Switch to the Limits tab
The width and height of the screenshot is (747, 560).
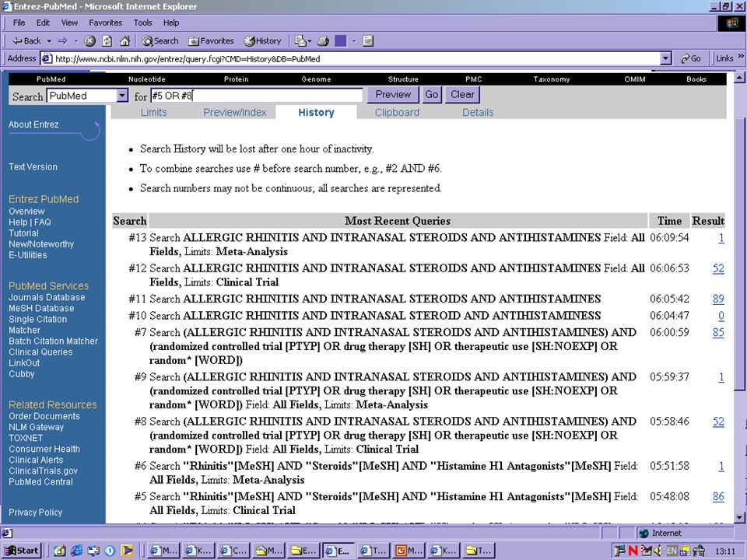point(153,112)
